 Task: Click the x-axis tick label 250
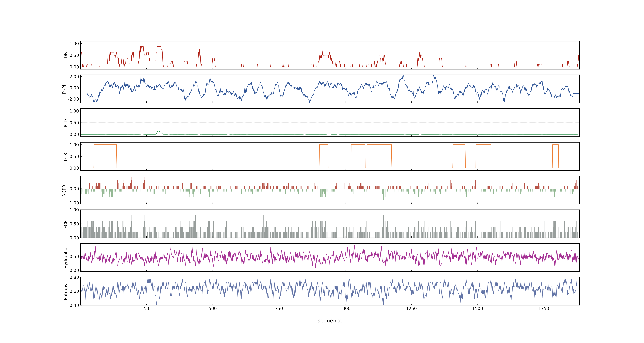[x=147, y=309]
